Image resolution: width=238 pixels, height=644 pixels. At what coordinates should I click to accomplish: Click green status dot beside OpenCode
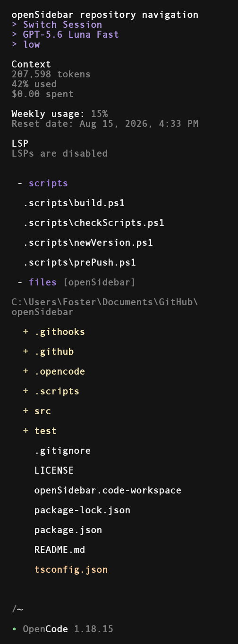pos(15,629)
